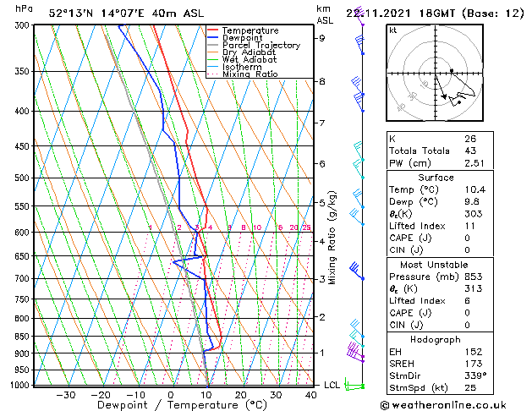Viewport: 532px width, 411px height.
Task: Click the Mixing Ratio legend entry
Action: pyautogui.click(x=250, y=74)
